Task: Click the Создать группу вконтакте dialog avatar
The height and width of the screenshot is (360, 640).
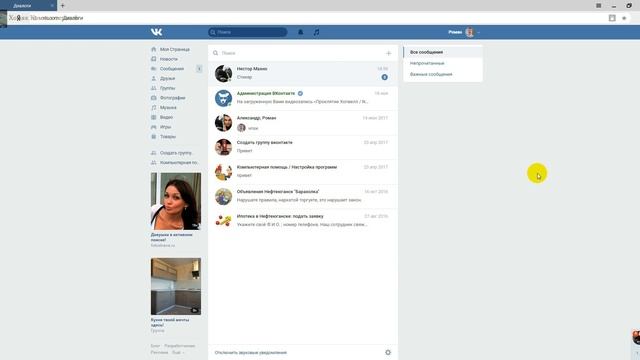Action: tap(223, 147)
